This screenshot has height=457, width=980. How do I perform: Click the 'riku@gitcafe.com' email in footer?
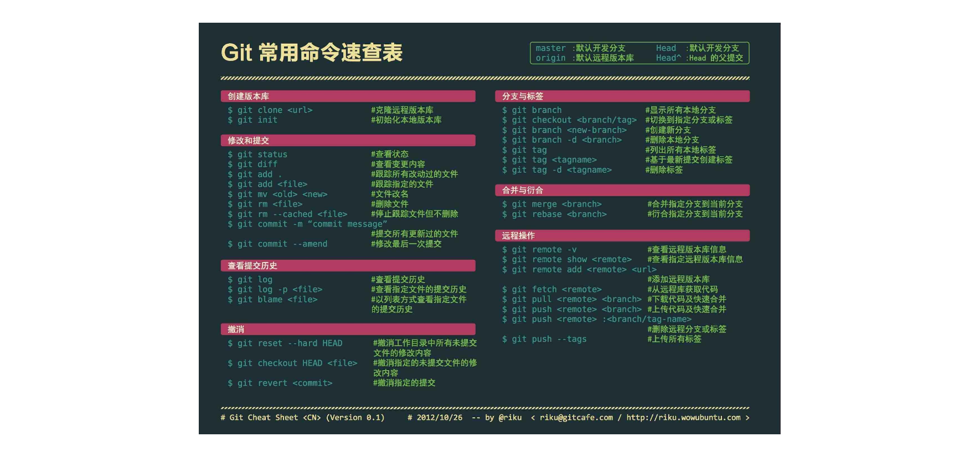[x=576, y=418]
